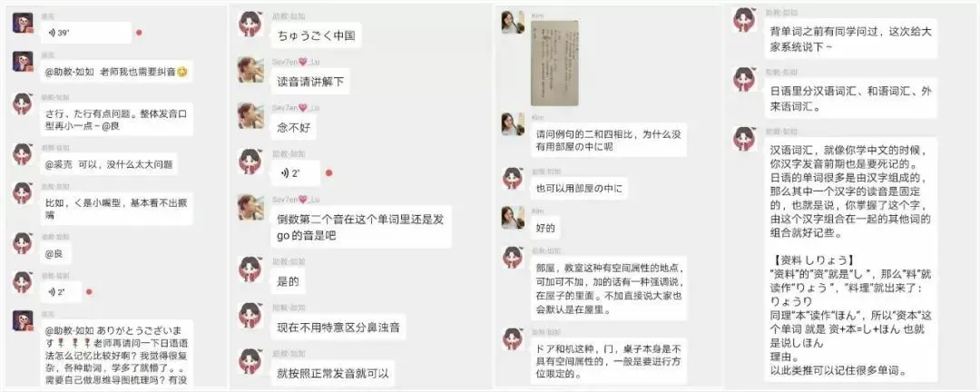Image resolution: width=980 pixels, height=392 pixels.
Task: Select the @助教-如如 mention in correction request
Action: tap(71, 73)
